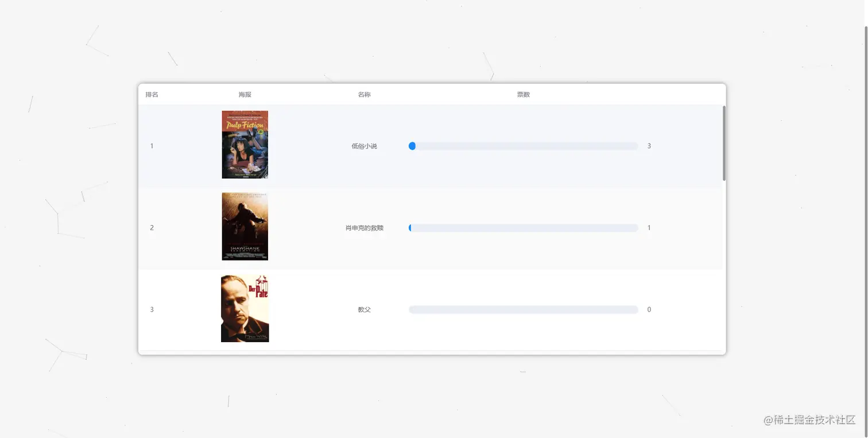Click the 海报 column header
This screenshot has height=438, width=868.
tap(245, 95)
